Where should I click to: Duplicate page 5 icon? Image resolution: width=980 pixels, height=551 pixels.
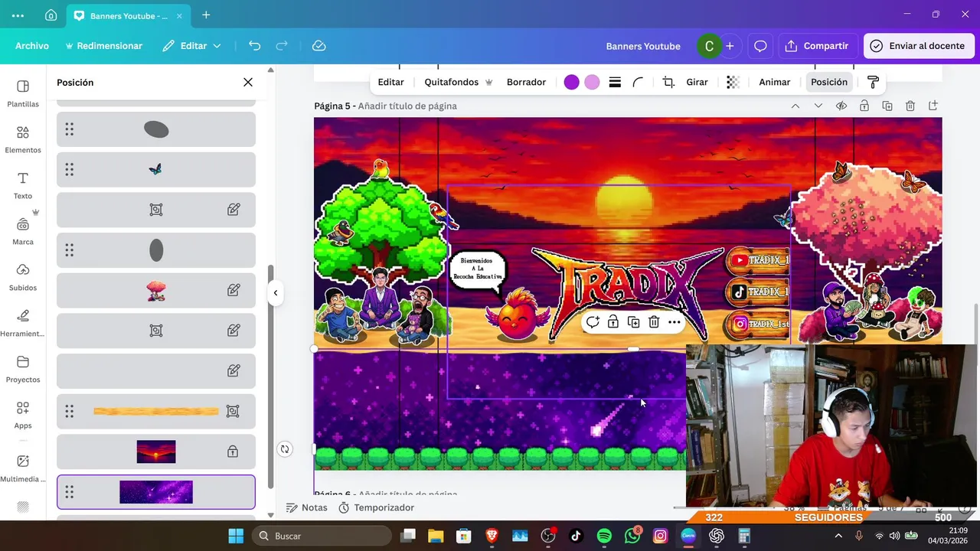tap(887, 106)
